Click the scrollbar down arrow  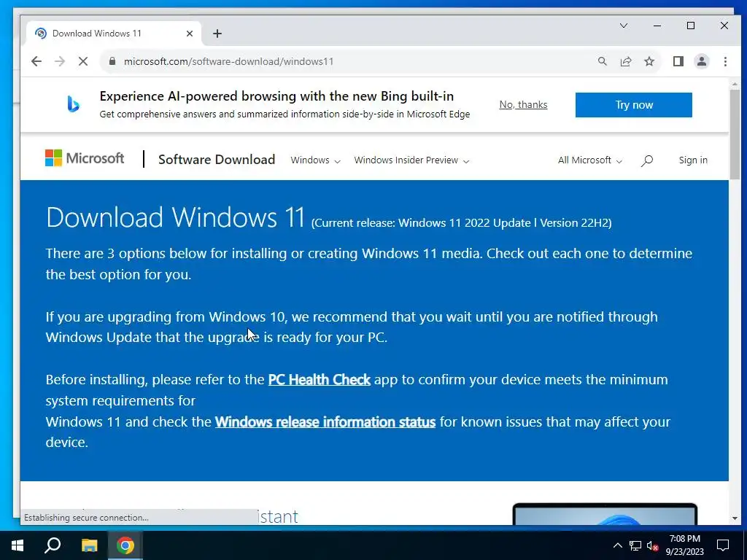click(734, 518)
